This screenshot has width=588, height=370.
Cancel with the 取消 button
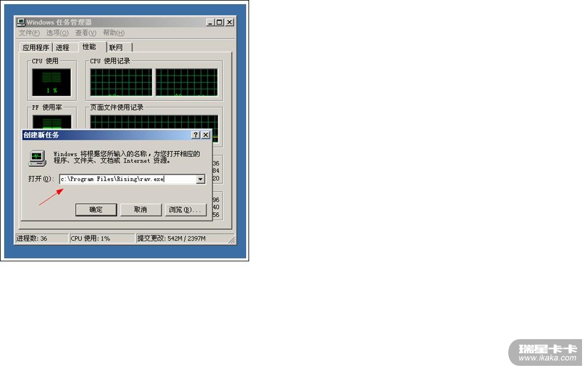[x=141, y=210]
